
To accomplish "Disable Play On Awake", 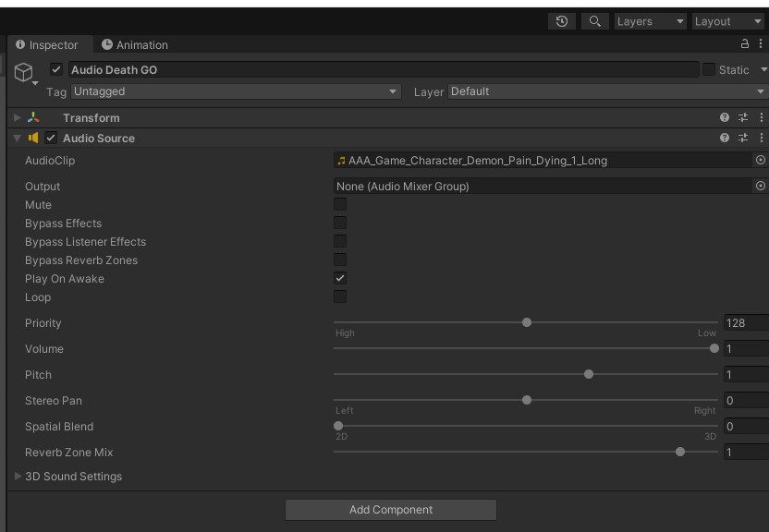I will (x=342, y=278).
